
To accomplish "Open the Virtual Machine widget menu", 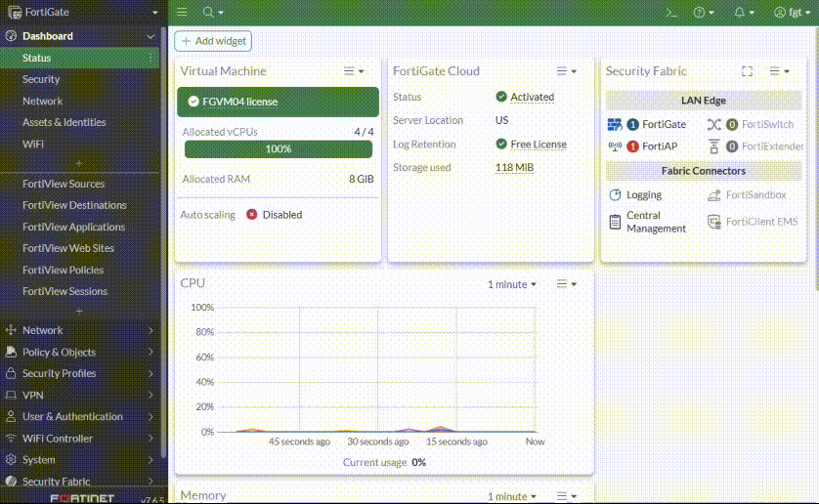I will coord(354,71).
